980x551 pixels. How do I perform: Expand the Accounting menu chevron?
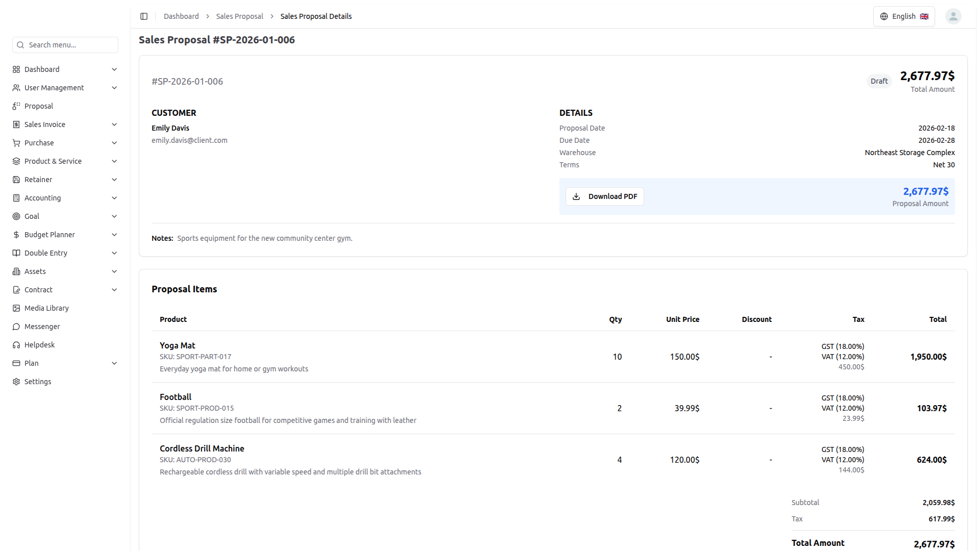pos(114,198)
